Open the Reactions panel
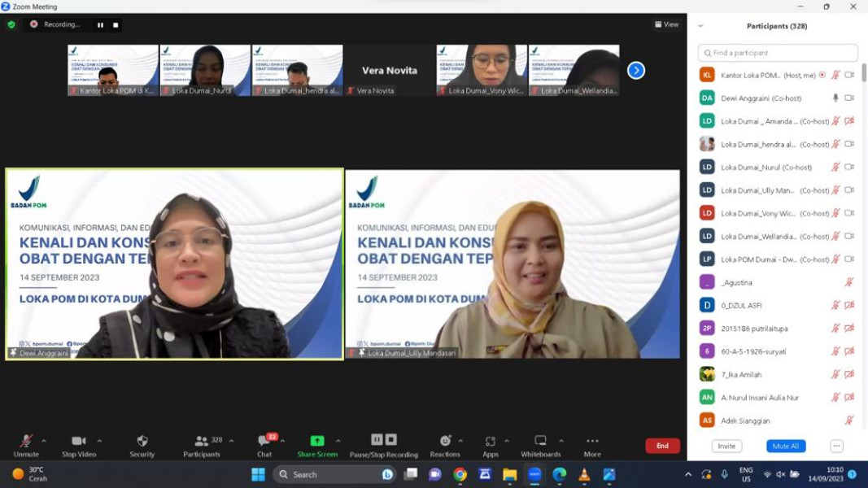 tap(445, 439)
